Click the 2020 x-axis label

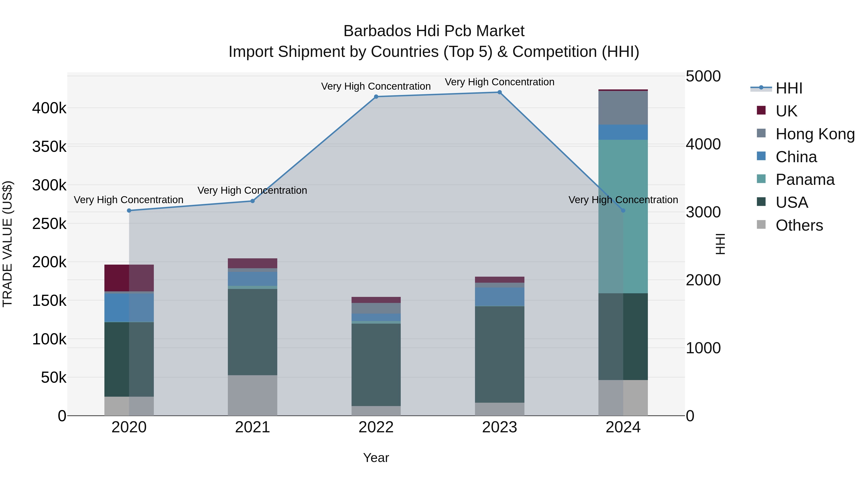tap(129, 427)
